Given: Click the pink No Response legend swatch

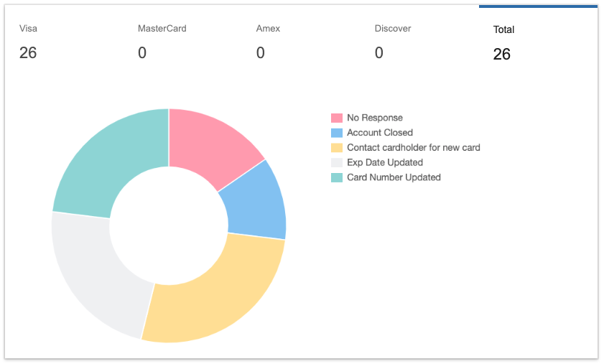Looking at the screenshot, I should (337, 118).
